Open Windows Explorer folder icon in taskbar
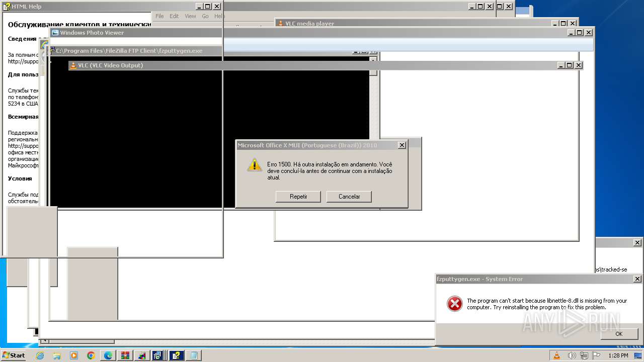 pos(57,355)
